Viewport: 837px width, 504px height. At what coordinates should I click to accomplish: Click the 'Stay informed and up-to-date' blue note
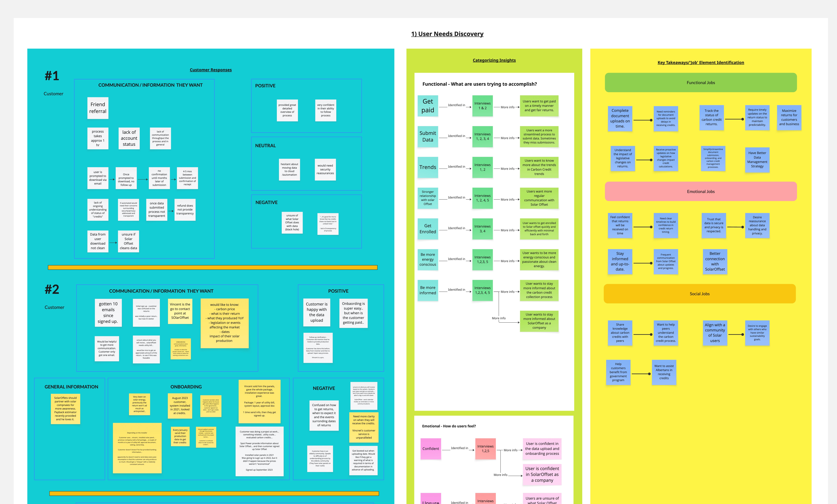click(620, 261)
